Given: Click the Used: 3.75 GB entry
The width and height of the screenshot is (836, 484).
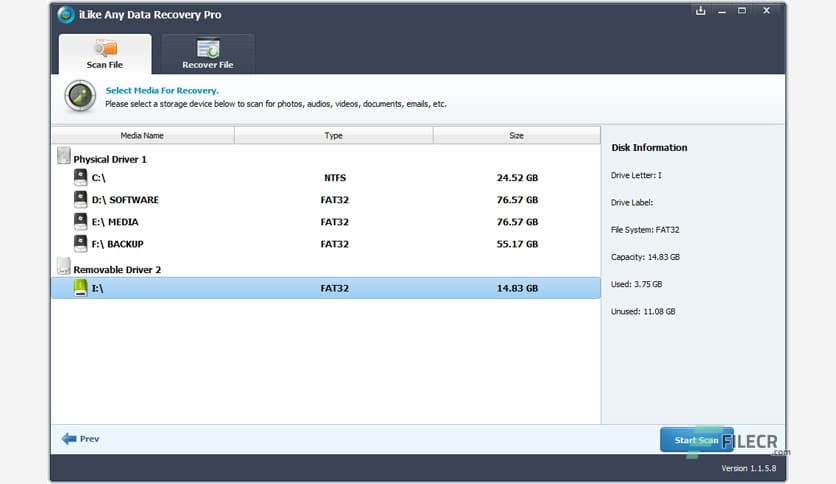Looking at the screenshot, I should [x=637, y=284].
